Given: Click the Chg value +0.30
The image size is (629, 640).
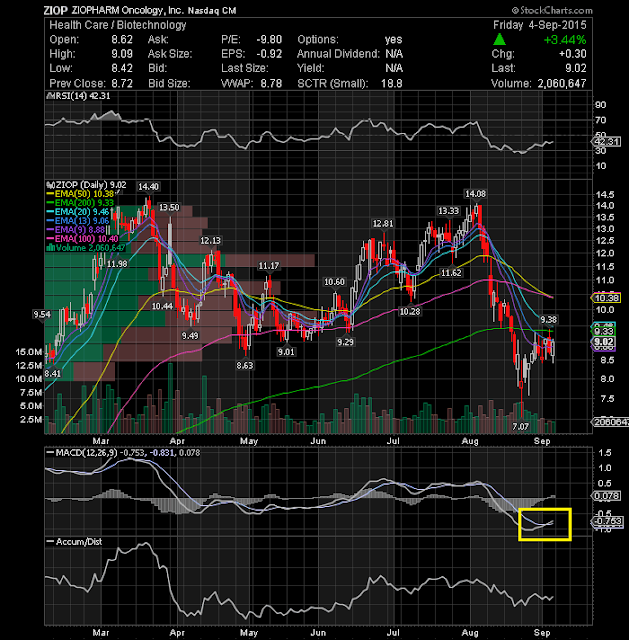Looking at the screenshot, I should tap(573, 54).
